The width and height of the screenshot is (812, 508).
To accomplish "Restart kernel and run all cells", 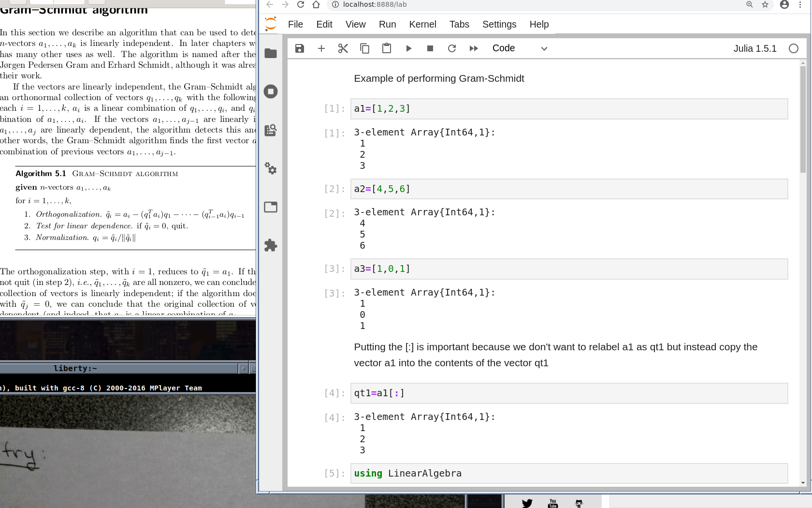I will coord(474,48).
